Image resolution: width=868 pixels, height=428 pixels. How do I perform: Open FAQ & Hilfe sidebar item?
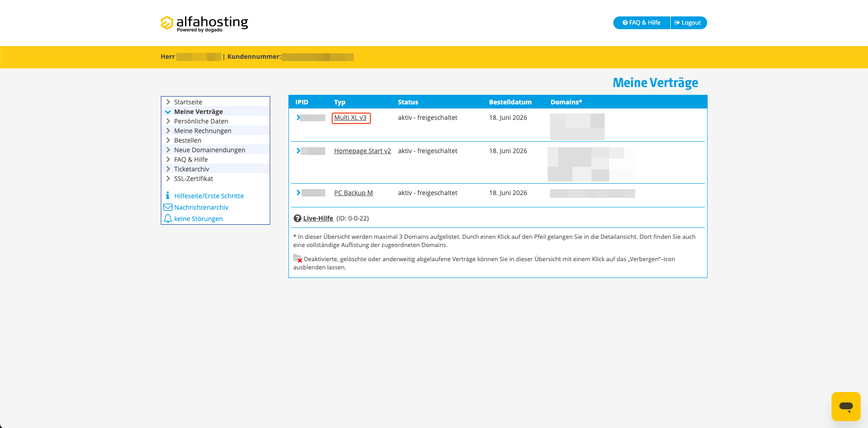[x=191, y=160]
